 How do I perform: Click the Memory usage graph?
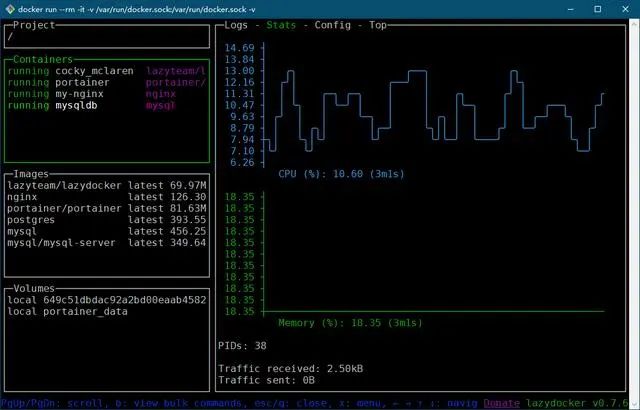434,253
